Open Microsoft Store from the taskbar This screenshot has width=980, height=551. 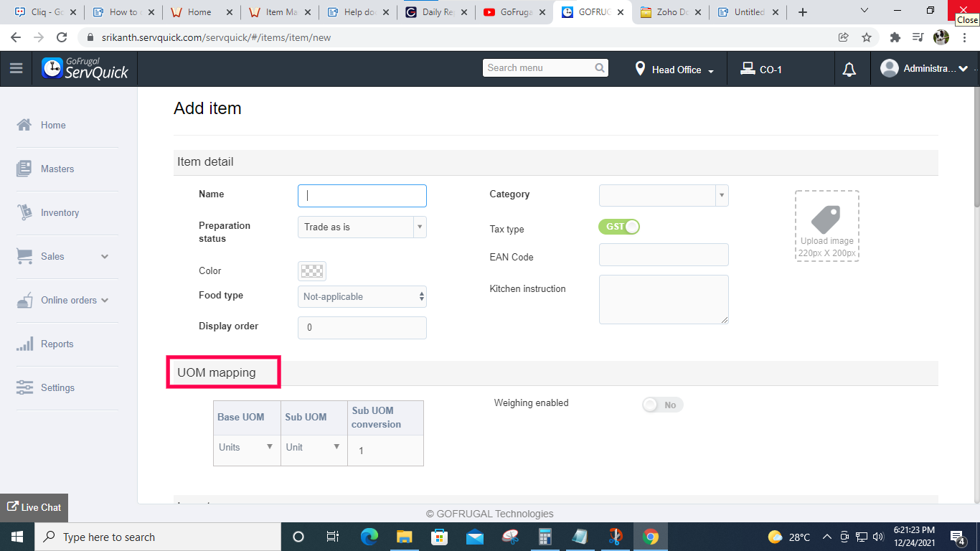pos(439,537)
